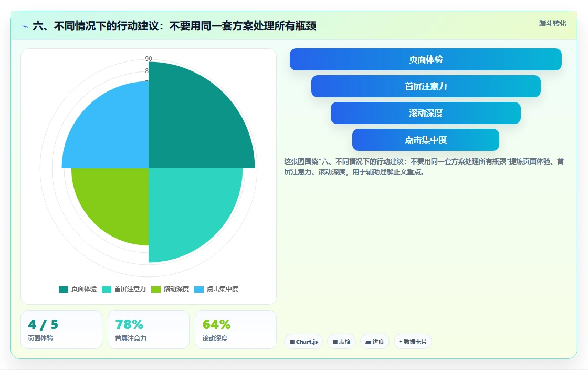The width and height of the screenshot is (588, 370).
Task: Click the 点击集中度 legend label
Action: pos(223,289)
